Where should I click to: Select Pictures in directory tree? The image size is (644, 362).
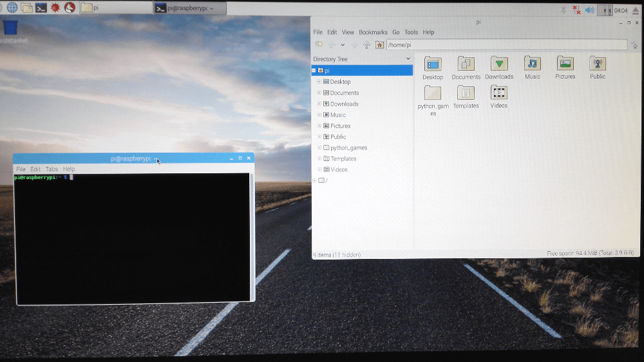tap(340, 126)
